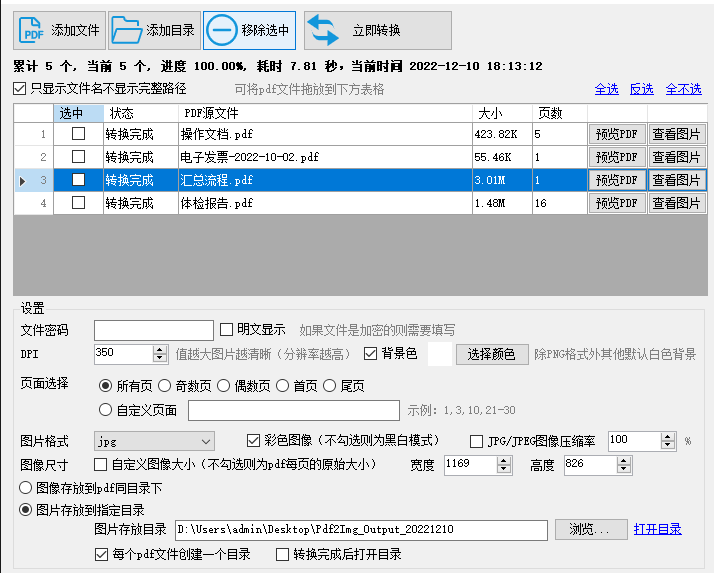Check the row for 电子发票-2022-10-02.pdf
714x573 pixels.
click(78, 157)
